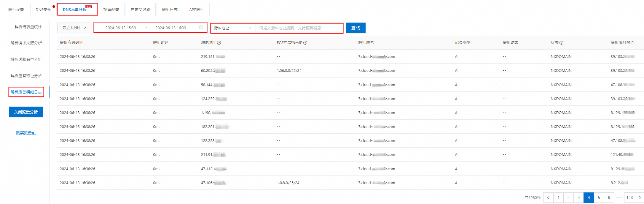Screen dimensions: 644x204
Task: Open the 权重配置 tab
Action: click(111, 10)
